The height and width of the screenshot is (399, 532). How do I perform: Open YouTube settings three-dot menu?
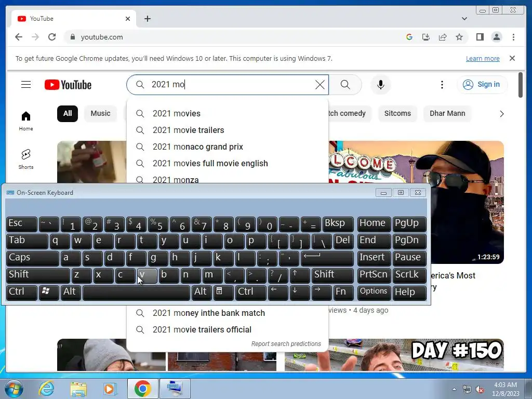pos(442,85)
